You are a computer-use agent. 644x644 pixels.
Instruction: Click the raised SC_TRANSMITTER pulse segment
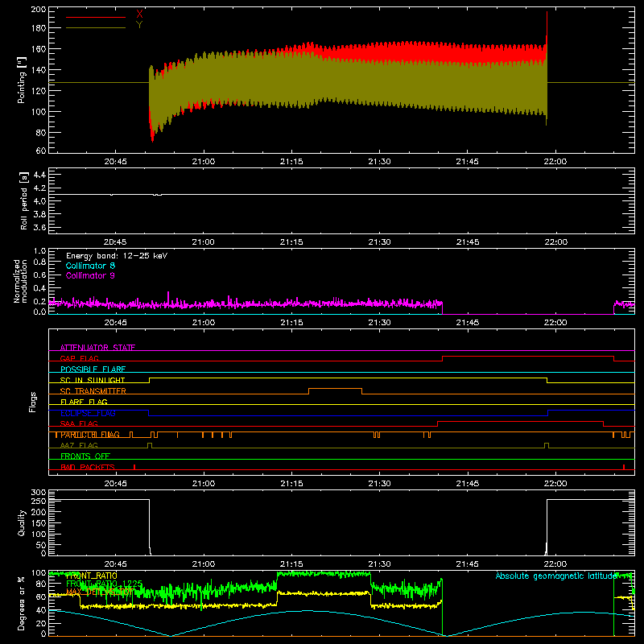click(x=335, y=389)
